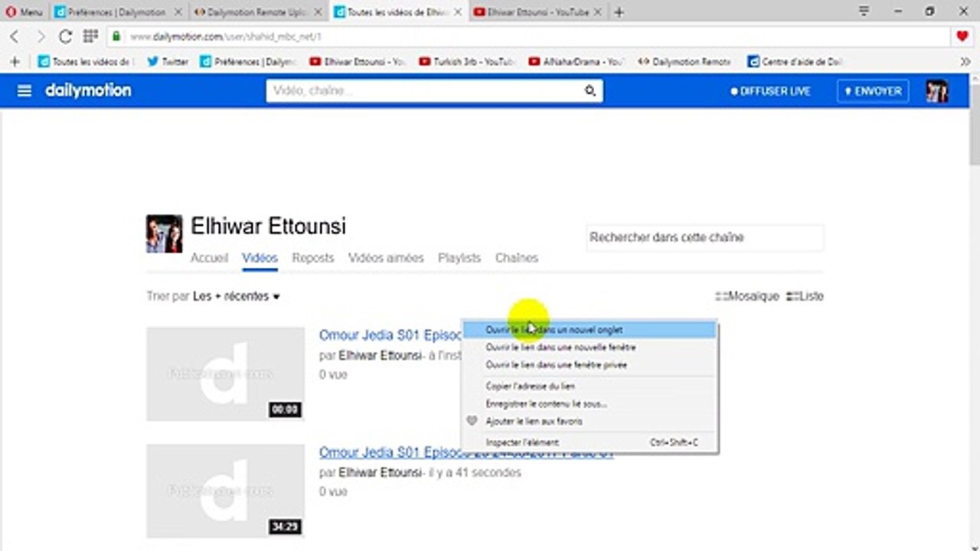Go back with the browser back arrow

tap(15, 37)
